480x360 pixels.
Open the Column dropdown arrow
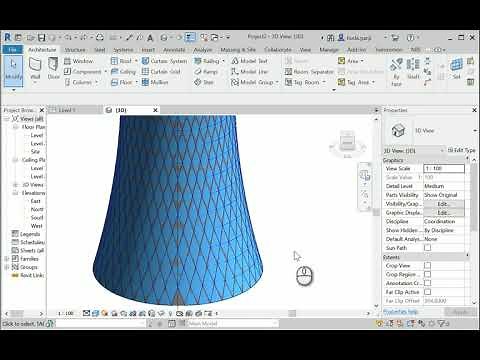(x=97, y=82)
